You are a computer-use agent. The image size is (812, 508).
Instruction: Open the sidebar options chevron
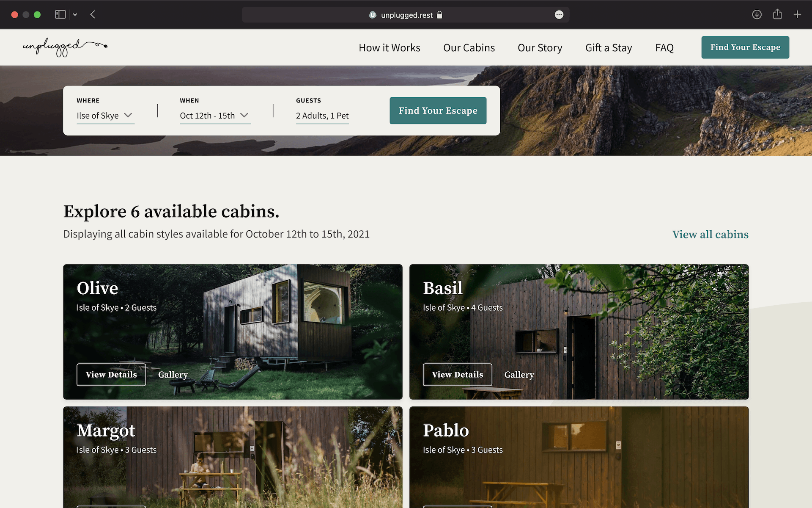pos(75,14)
